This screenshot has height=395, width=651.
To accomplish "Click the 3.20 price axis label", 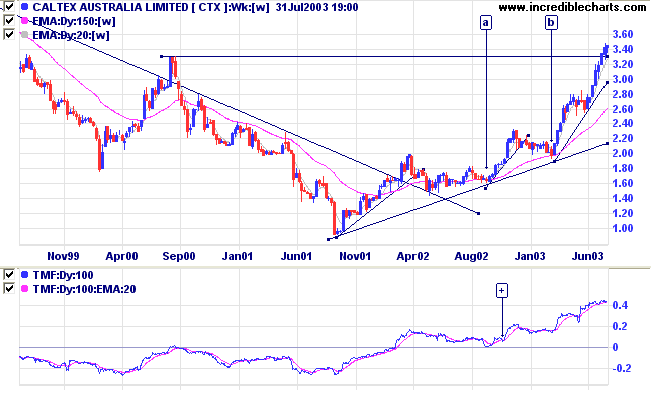I will tap(623, 64).
